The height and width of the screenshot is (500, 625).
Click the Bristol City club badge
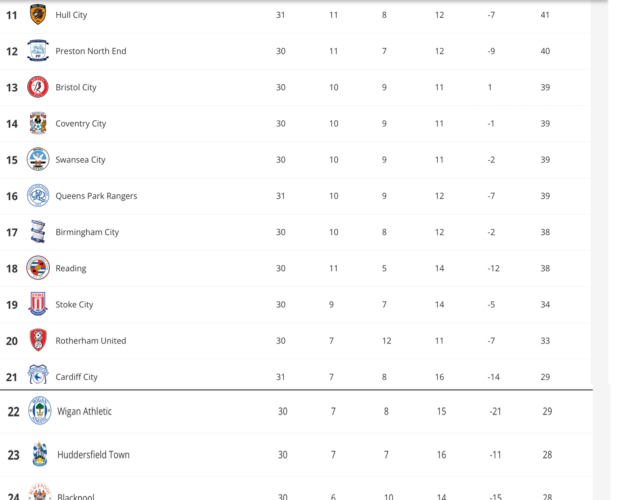point(38,87)
